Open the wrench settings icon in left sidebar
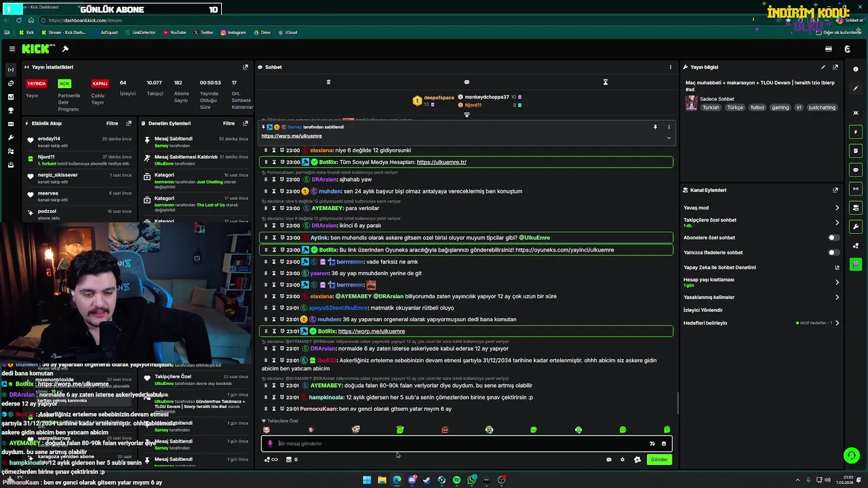The width and height of the screenshot is (868, 488). tap(10, 138)
